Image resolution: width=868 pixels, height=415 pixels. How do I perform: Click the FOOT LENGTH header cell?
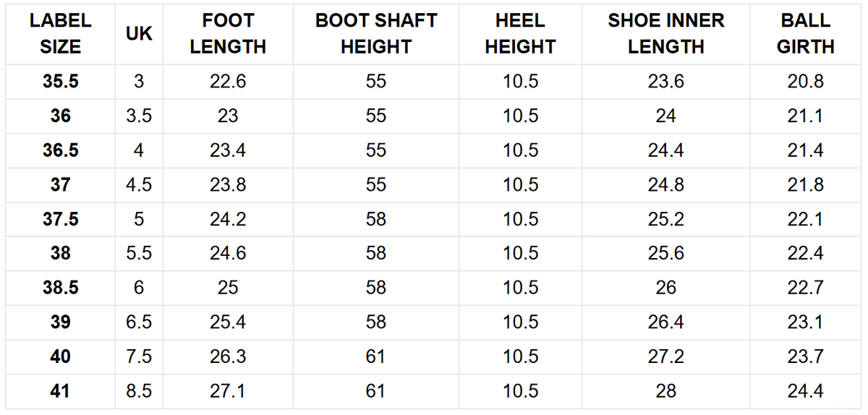coord(228,34)
